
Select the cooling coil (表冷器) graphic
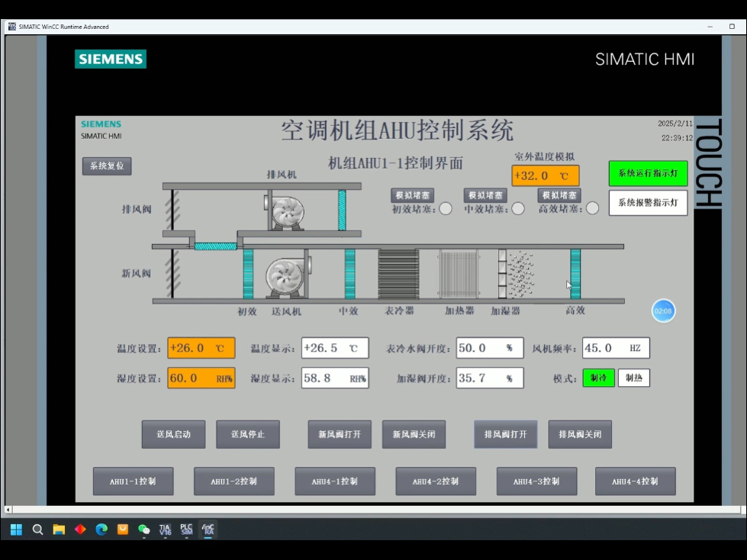click(398, 275)
